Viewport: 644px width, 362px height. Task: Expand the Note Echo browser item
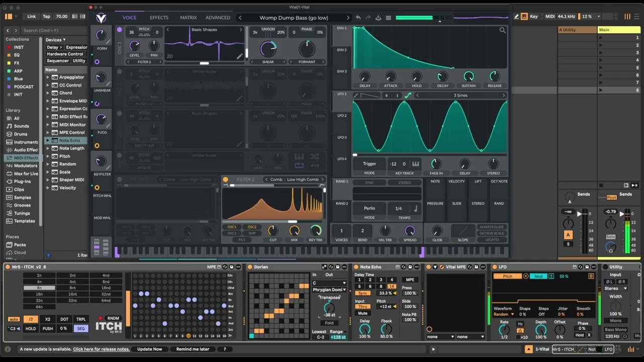(x=48, y=141)
